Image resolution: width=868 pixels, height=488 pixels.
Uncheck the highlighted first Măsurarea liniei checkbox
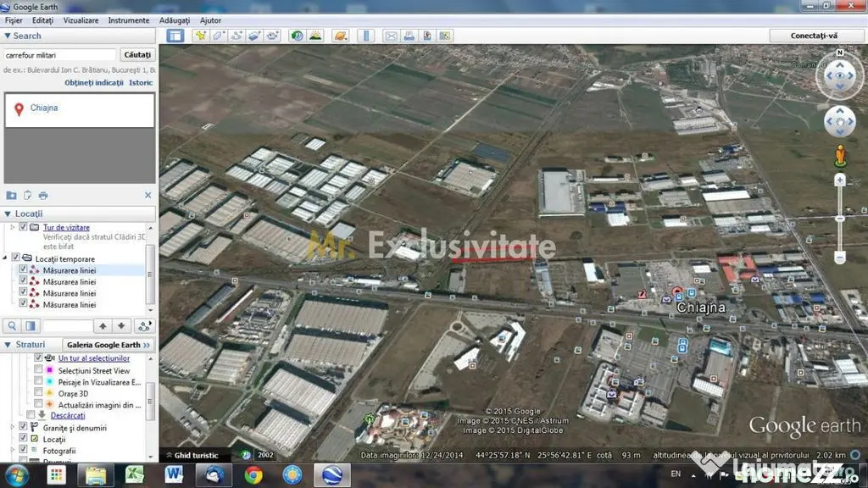[23, 269]
